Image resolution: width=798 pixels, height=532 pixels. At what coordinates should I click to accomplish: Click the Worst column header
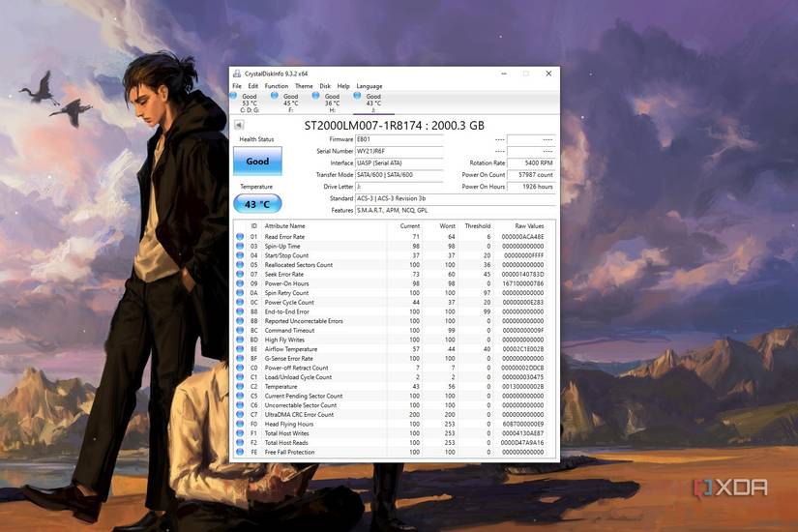tap(447, 225)
